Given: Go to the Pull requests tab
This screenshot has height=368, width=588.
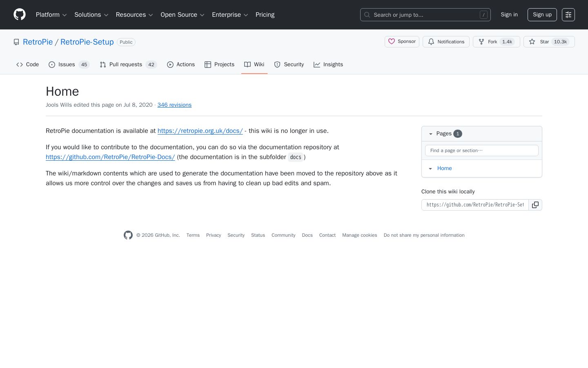Looking at the screenshot, I should (128, 65).
